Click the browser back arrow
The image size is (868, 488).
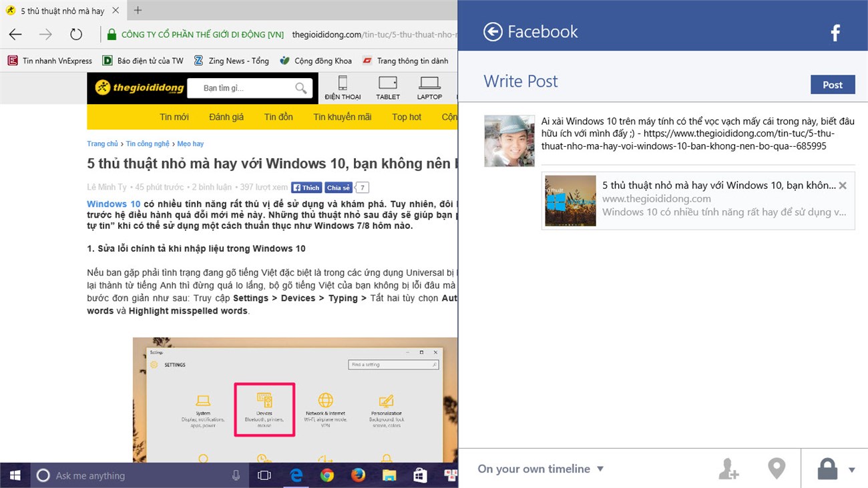pyautogui.click(x=15, y=35)
